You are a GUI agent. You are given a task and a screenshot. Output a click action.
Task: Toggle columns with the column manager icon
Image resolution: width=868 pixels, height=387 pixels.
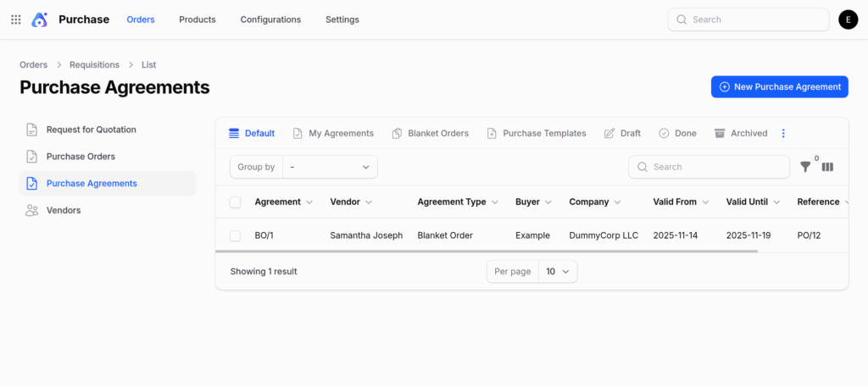tap(827, 168)
